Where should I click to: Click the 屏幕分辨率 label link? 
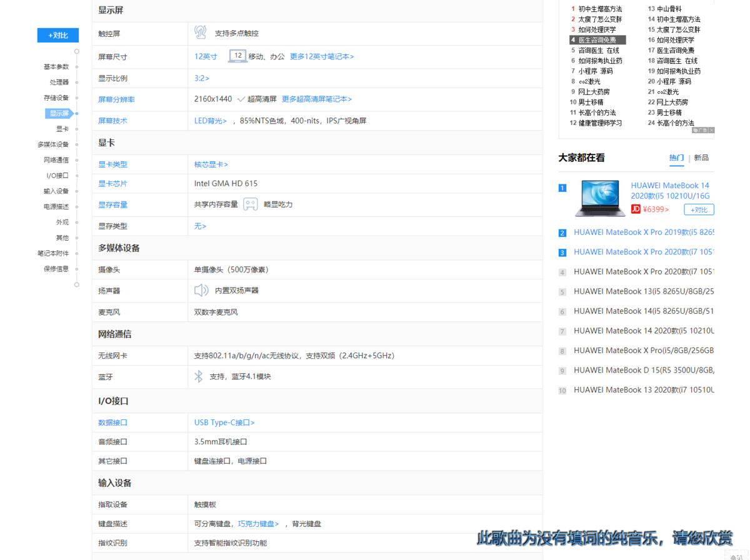[116, 99]
